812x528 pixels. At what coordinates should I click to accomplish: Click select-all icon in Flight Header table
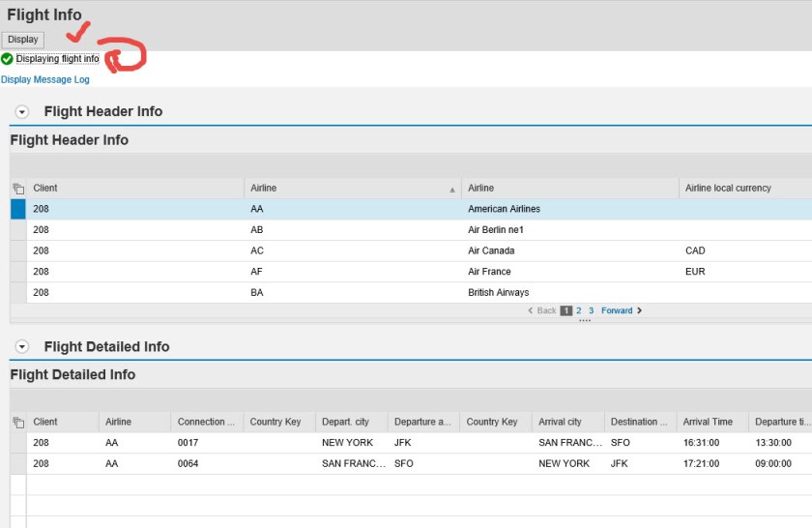[18, 189]
